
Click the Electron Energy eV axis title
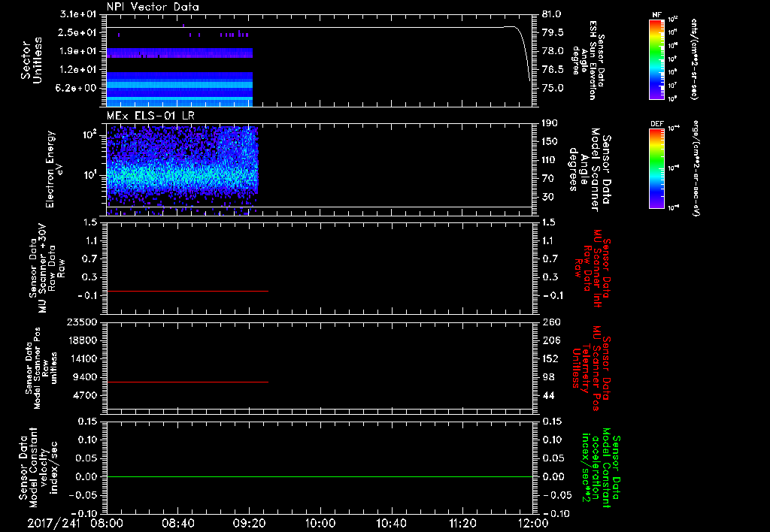[x=54, y=169]
